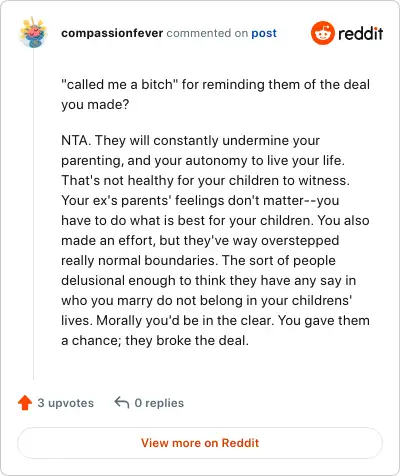Image resolution: width=400 pixels, height=476 pixels.
Task: Click View more on Reddit button
Action: [200, 443]
